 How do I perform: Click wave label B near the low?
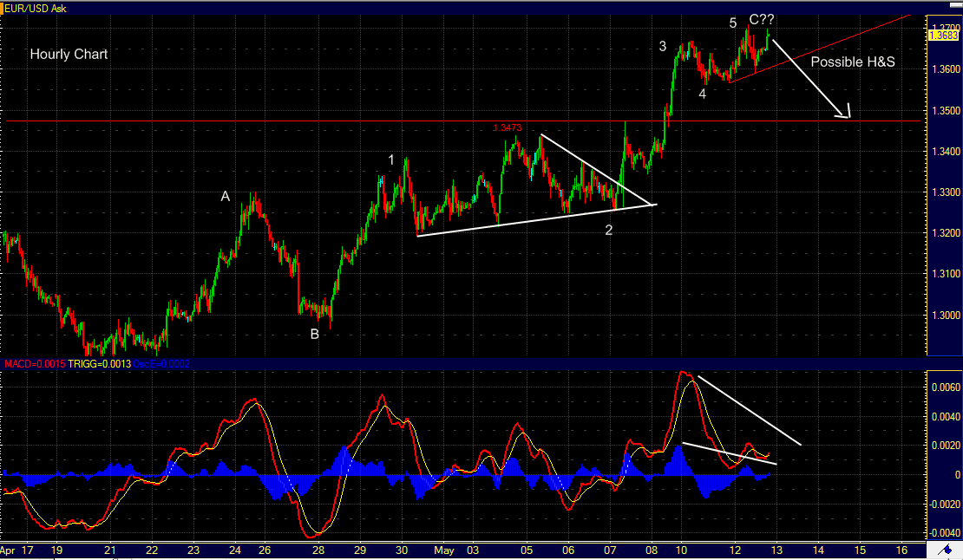pos(314,335)
